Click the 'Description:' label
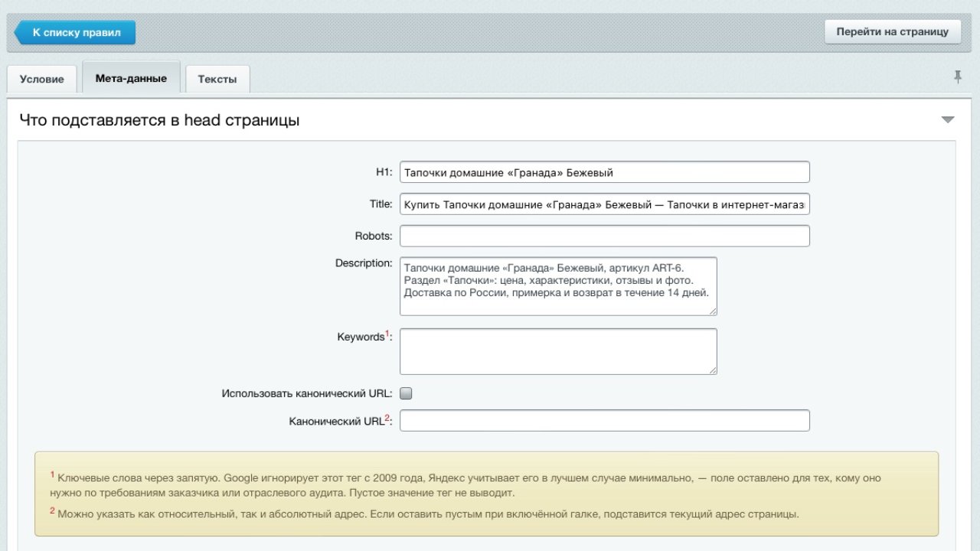This screenshot has height=551, width=980. pyautogui.click(x=364, y=263)
